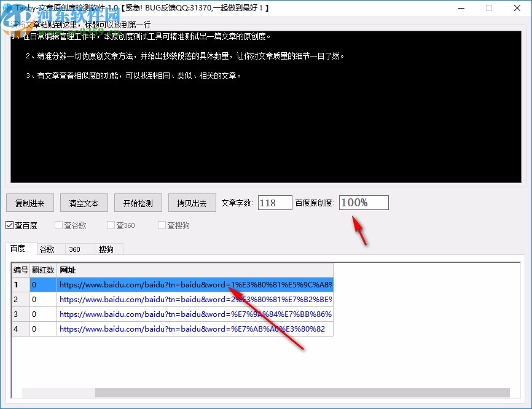Click the 文章字数 field showing 118
Screen dimensions: 532x409
coord(275,203)
